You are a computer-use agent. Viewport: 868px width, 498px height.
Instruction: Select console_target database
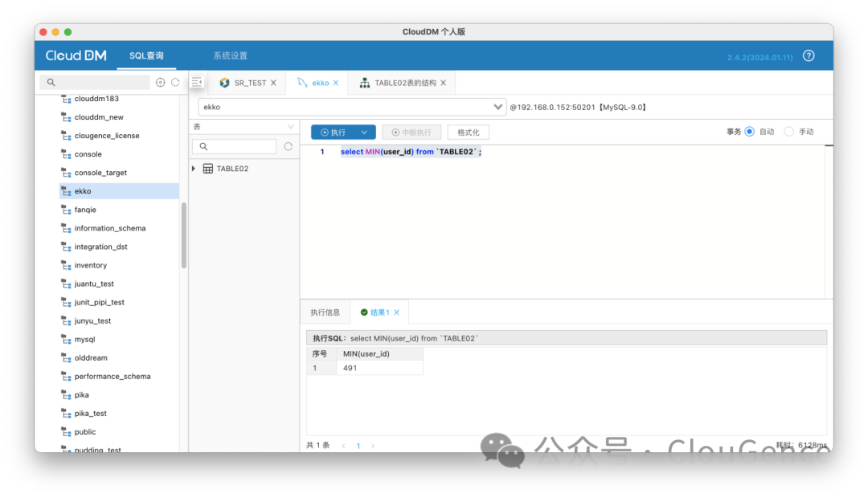pyautogui.click(x=100, y=173)
